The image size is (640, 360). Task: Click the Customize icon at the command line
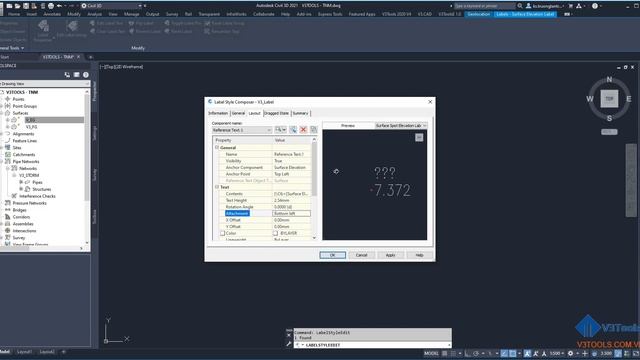click(289, 344)
